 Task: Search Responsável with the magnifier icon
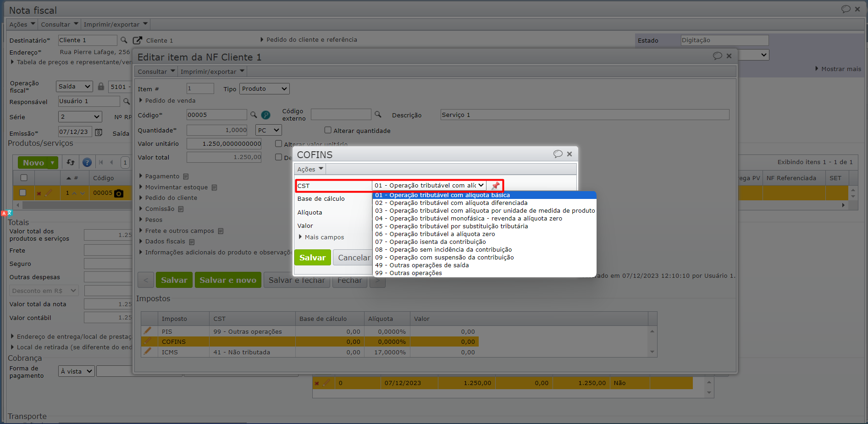click(127, 101)
